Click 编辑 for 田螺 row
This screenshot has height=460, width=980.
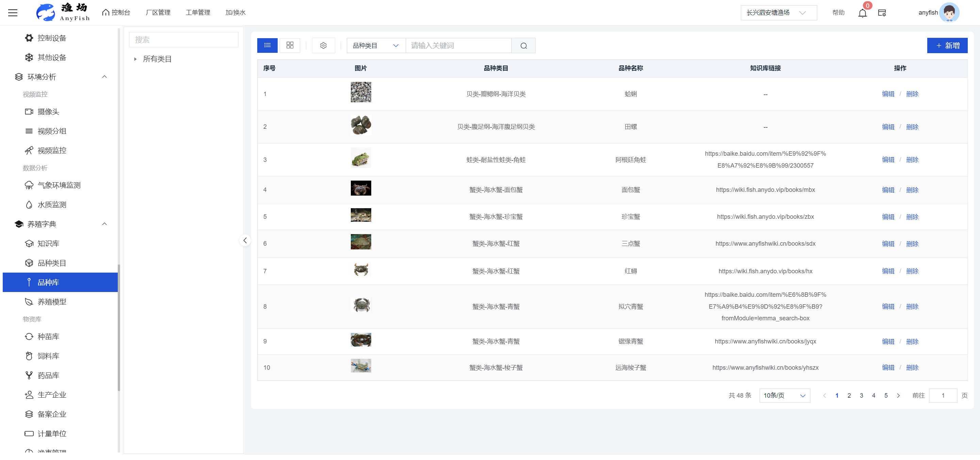click(887, 127)
